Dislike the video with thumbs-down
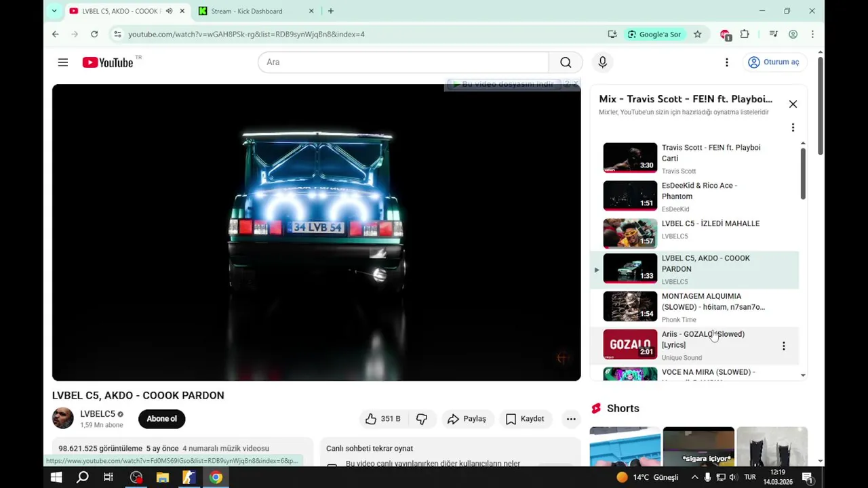The image size is (868, 488). coord(421,419)
